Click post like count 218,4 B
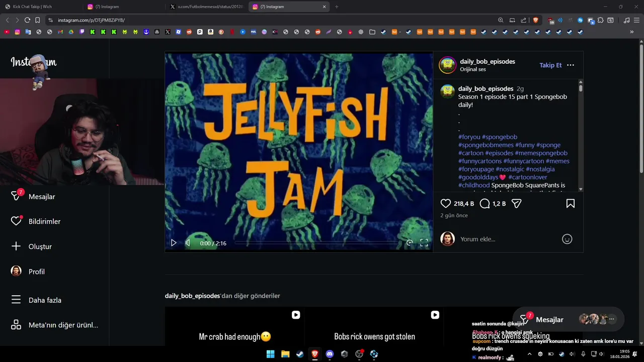 pyautogui.click(x=464, y=204)
